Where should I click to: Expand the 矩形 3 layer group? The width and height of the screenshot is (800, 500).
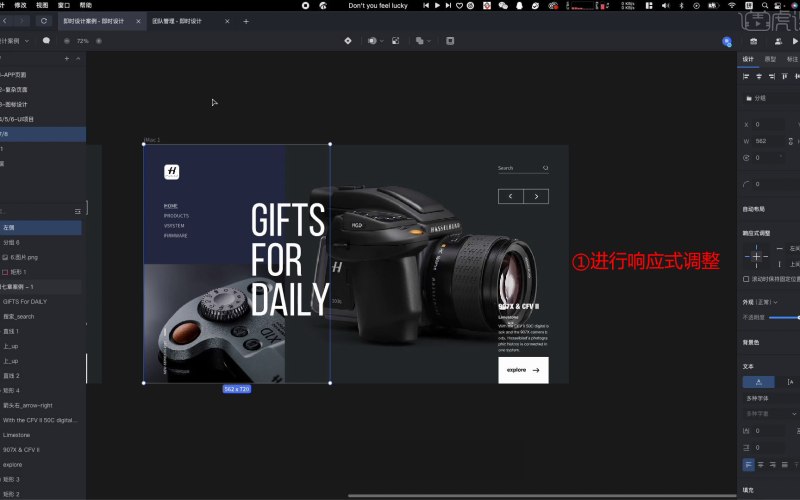(2, 480)
